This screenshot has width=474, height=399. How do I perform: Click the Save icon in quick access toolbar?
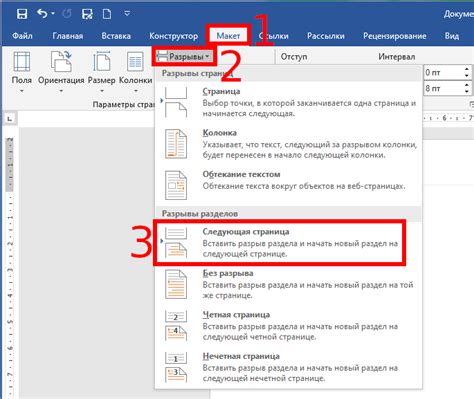coord(22,14)
